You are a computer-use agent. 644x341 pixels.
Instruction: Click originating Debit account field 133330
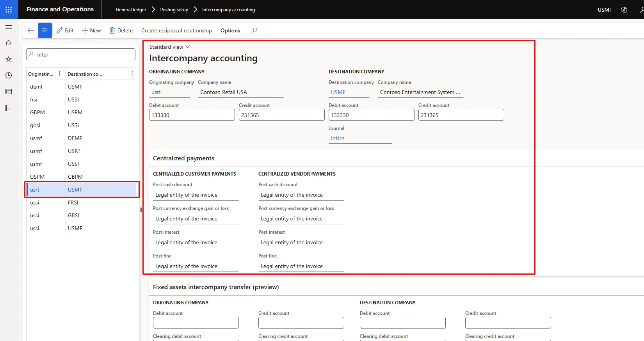click(192, 115)
